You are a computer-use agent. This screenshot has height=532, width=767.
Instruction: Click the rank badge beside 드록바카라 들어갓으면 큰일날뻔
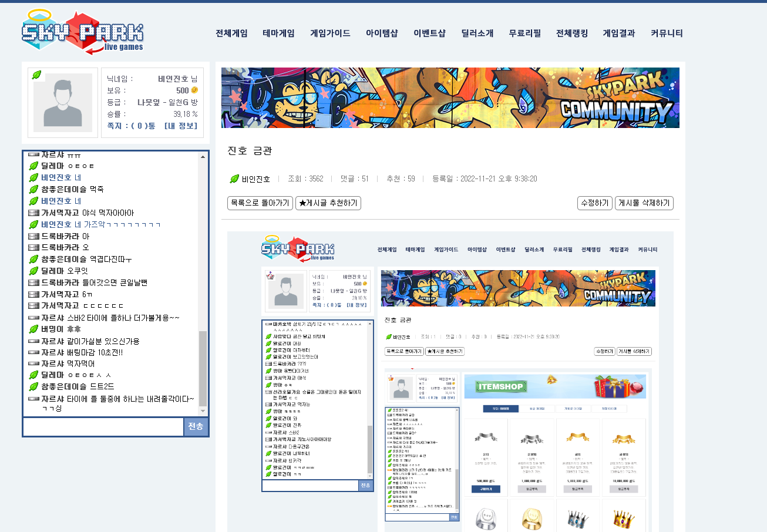point(33,282)
